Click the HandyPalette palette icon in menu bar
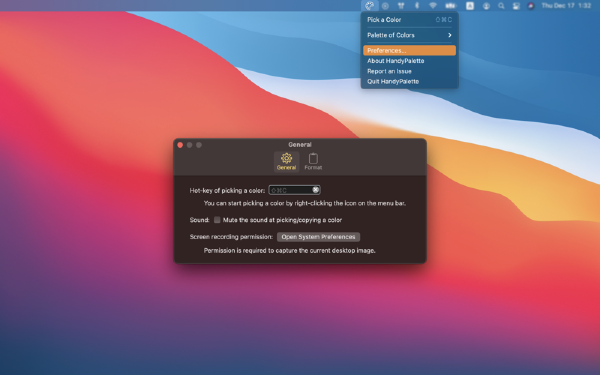Viewport: 600px width, 375px height. 369,6
